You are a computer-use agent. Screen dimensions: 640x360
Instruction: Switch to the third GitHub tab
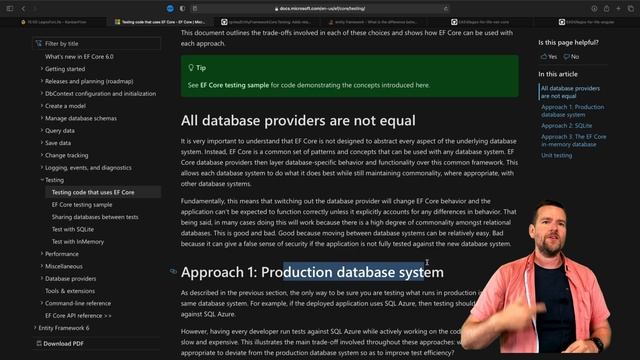(x=266, y=22)
